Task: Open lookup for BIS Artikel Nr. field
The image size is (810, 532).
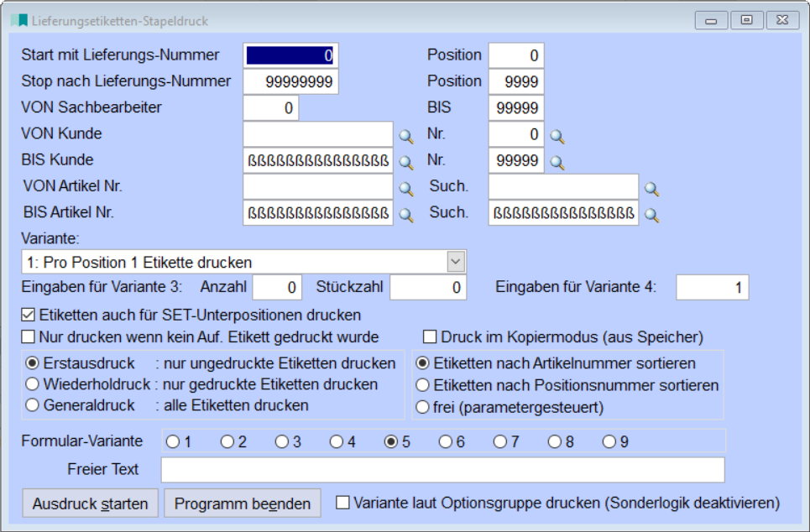Action: click(x=406, y=214)
